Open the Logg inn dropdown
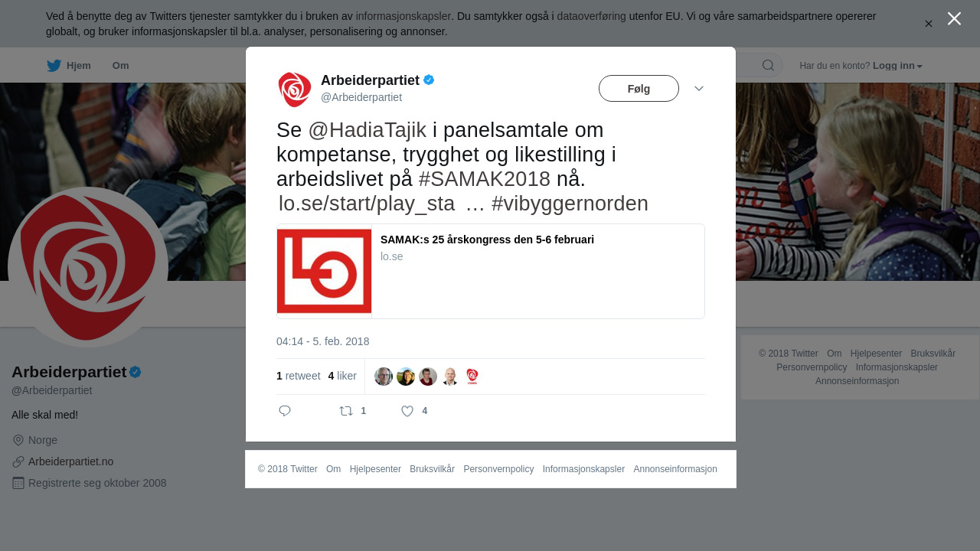Image resolution: width=980 pixels, height=551 pixels. coord(897,66)
